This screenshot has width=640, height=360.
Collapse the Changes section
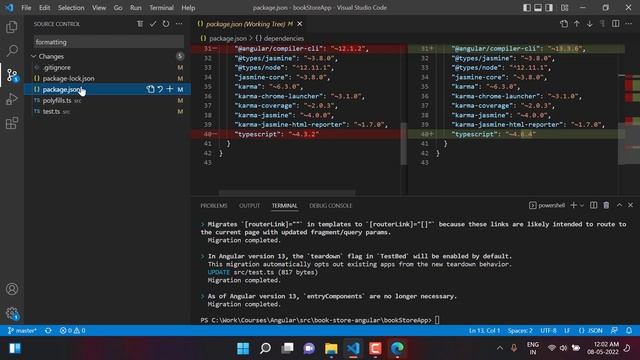34,56
